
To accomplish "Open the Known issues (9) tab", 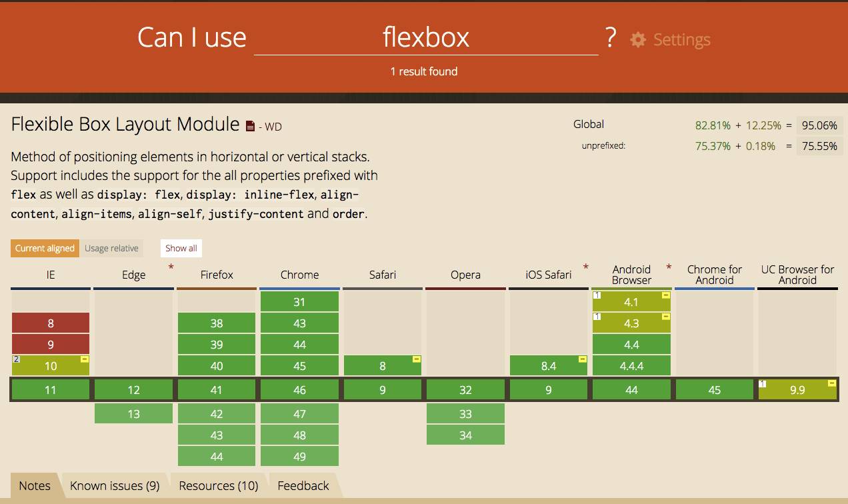I will coord(115,485).
